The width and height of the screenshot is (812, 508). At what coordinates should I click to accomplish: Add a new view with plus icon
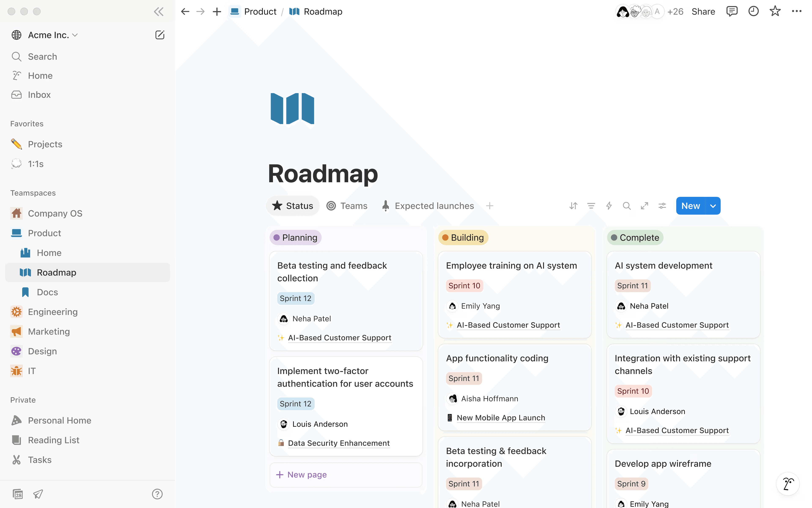point(490,206)
